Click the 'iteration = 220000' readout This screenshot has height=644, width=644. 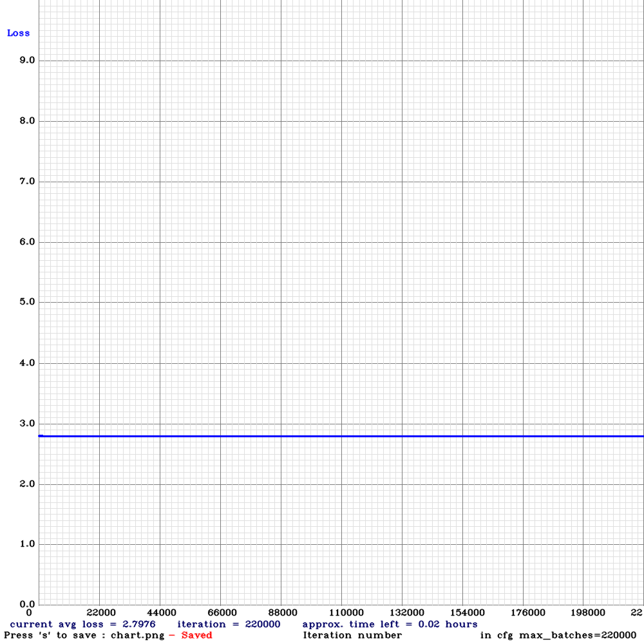229,624
